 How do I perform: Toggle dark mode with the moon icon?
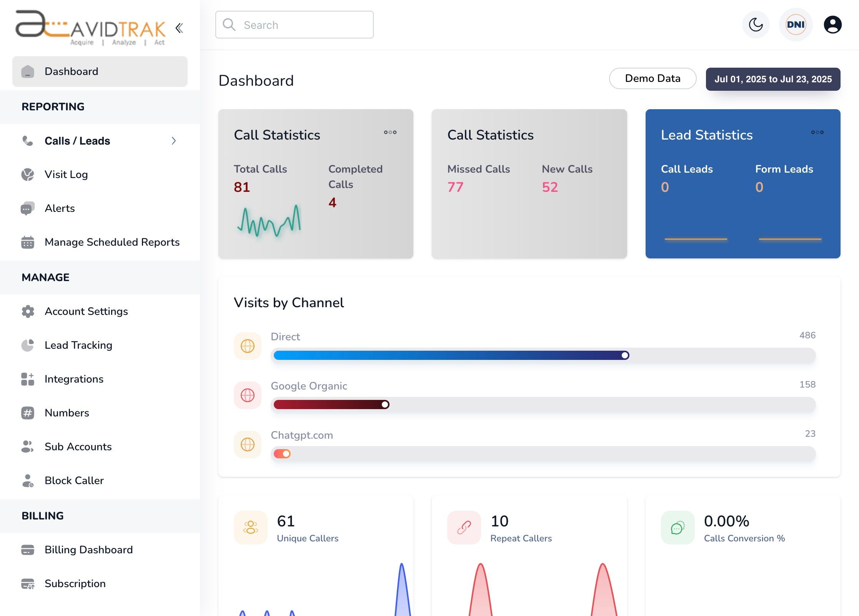click(755, 24)
